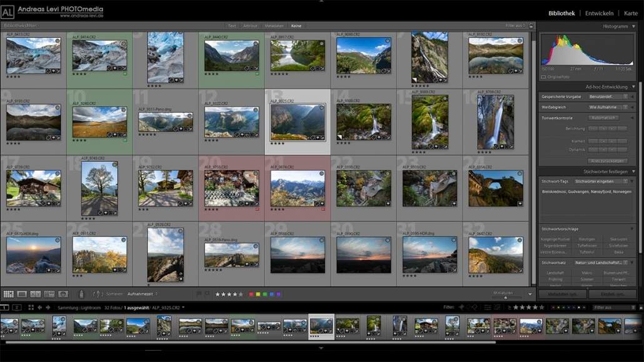Viewport: 644px width, 362px height.
Task: Open Weißabgleich dropdown
Action: [x=608, y=108]
